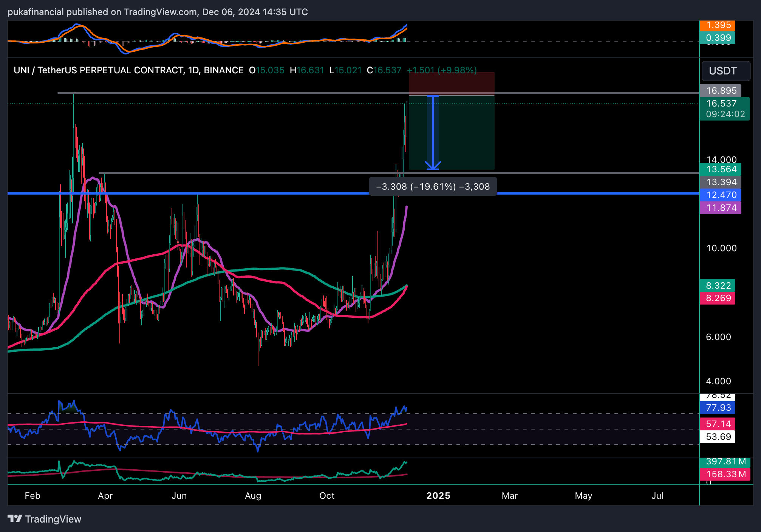
Task: Click the low price value L15.021
Action: click(x=345, y=70)
